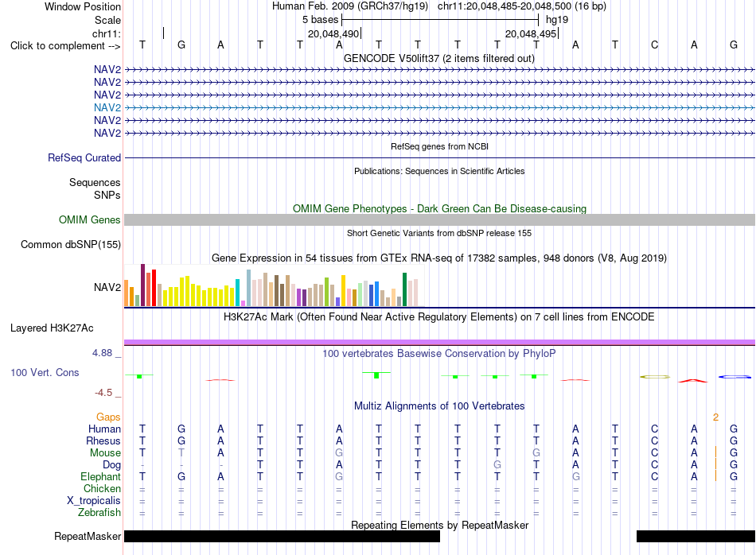Click the Human species label
The width and height of the screenshot is (756, 555).
coord(104,429)
